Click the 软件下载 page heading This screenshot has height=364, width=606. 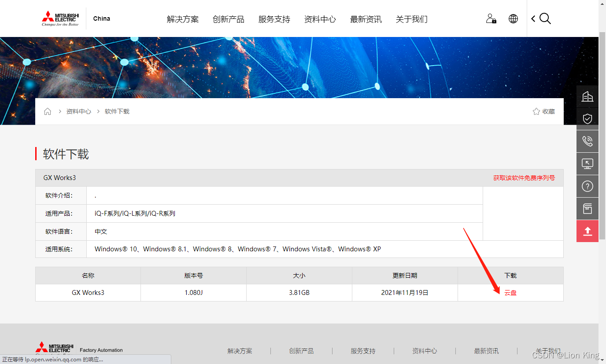coord(66,154)
